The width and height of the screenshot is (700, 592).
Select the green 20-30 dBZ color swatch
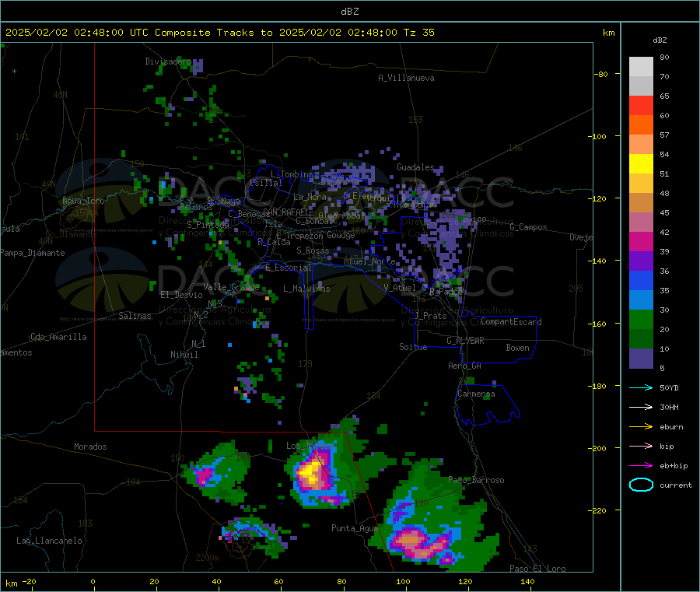pos(641,319)
